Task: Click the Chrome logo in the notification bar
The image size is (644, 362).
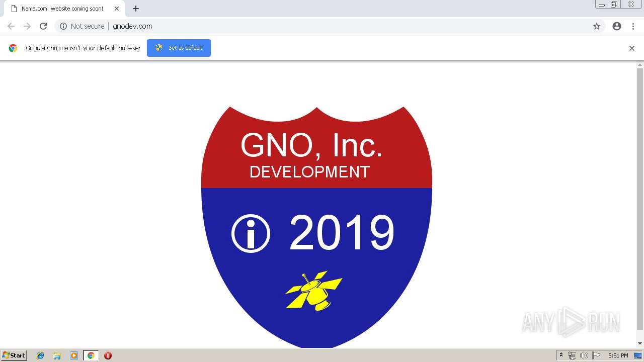Action: tap(13, 48)
